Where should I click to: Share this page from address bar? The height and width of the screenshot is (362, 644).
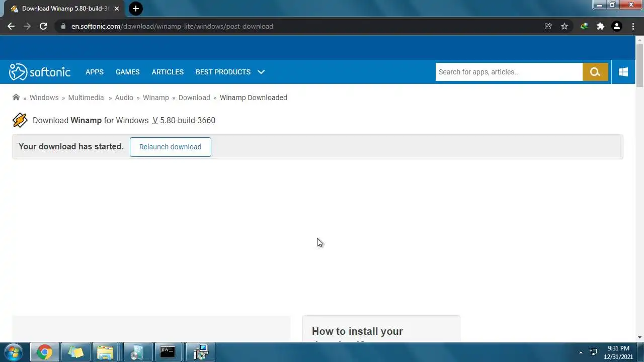(548, 26)
